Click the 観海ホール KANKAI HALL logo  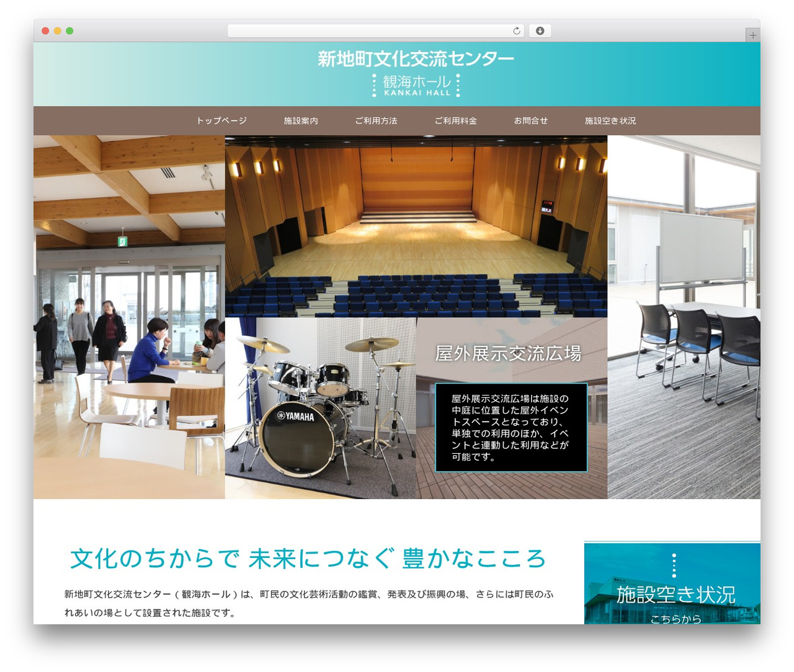[416, 86]
